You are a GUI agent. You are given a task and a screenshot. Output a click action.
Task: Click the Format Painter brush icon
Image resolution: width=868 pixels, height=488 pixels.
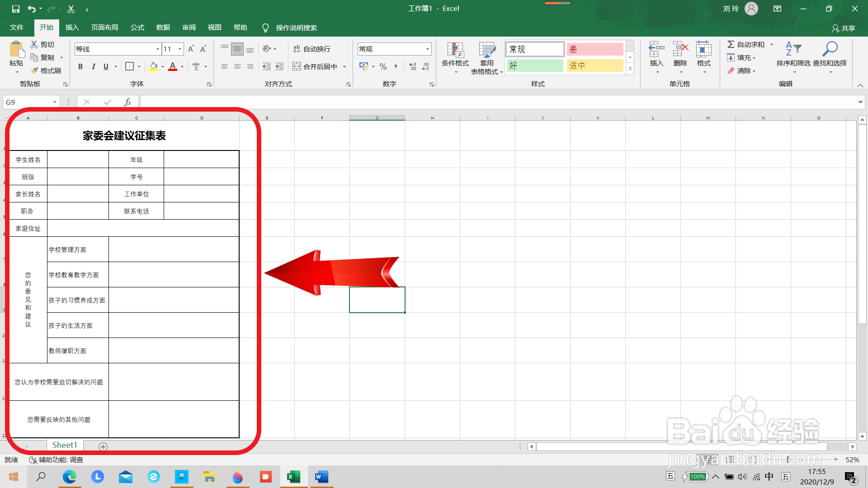click(x=35, y=70)
